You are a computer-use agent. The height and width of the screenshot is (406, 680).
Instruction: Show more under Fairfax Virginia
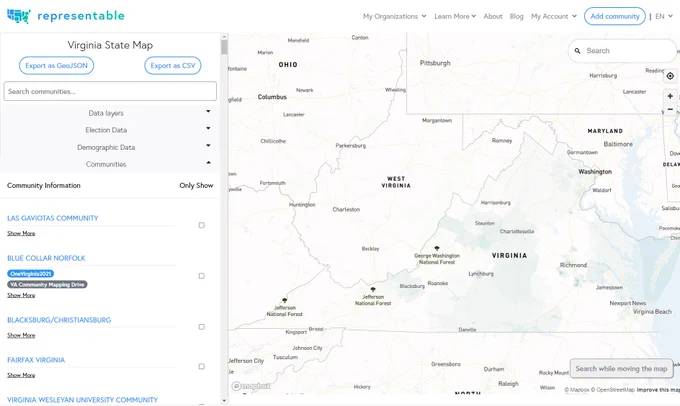(21, 375)
